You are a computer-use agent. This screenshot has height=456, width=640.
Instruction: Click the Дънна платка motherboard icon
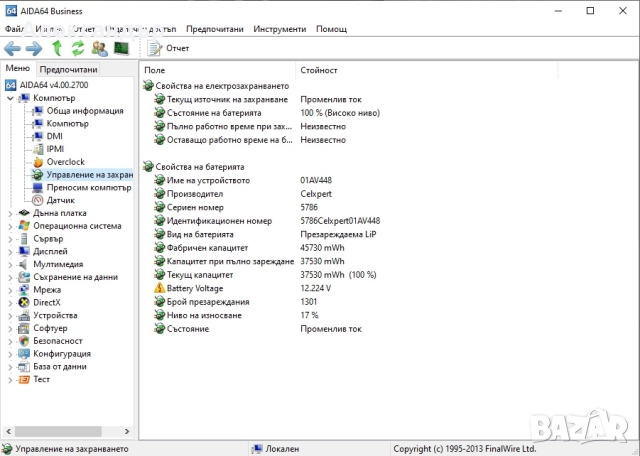[x=24, y=213]
